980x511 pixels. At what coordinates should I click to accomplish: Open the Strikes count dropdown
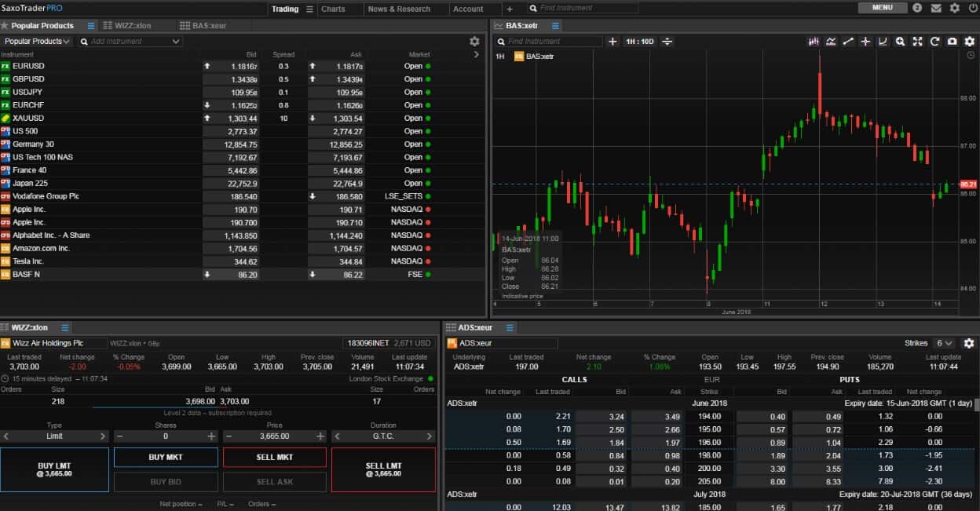tap(945, 343)
